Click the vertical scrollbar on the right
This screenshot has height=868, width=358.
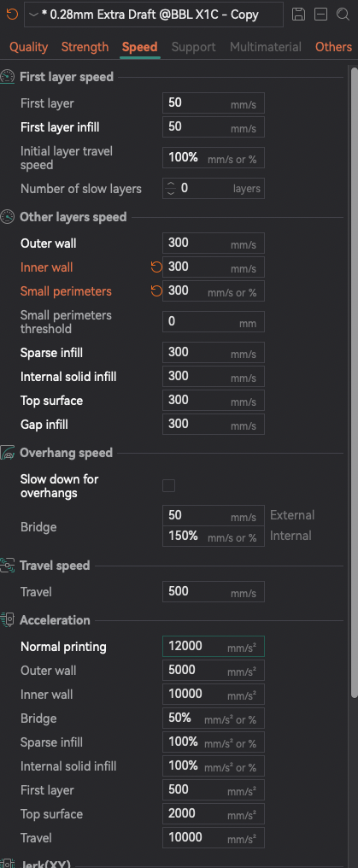pyautogui.click(x=354, y=382)
